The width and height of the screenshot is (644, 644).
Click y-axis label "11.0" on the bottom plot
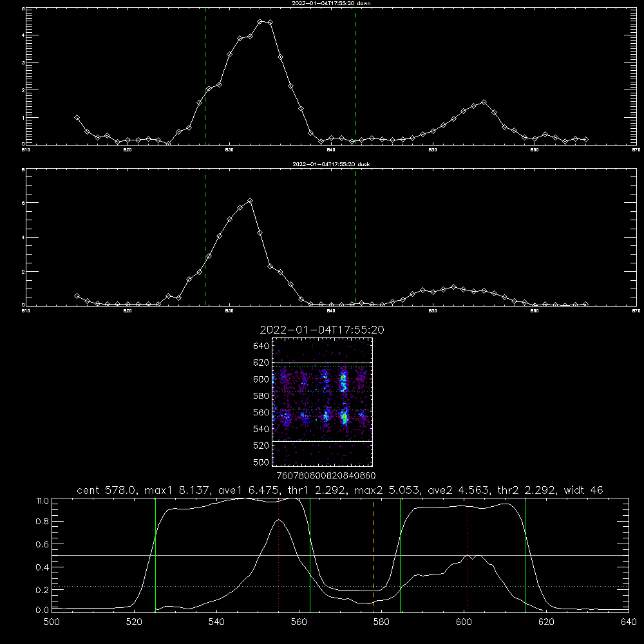coord(43,501)
